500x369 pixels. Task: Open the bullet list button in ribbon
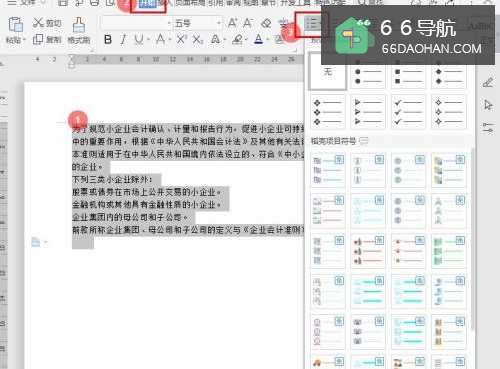(311, 24)
